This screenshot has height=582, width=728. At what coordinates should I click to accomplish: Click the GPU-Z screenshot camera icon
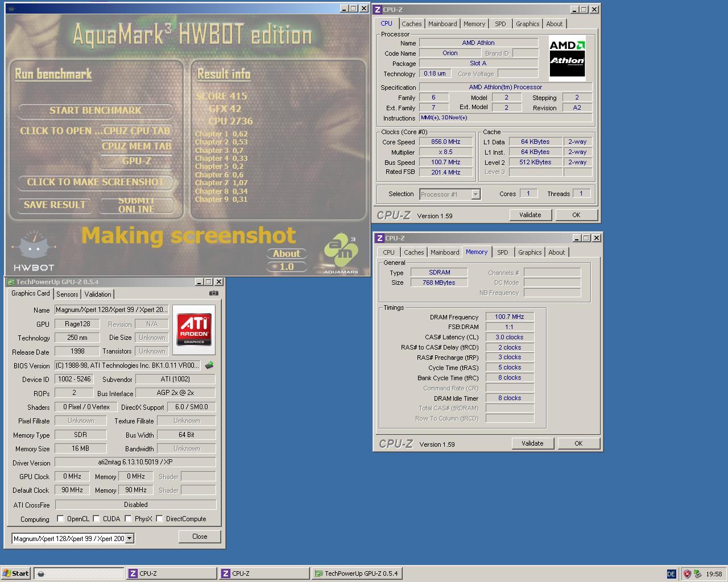click(x=213, y=293)
